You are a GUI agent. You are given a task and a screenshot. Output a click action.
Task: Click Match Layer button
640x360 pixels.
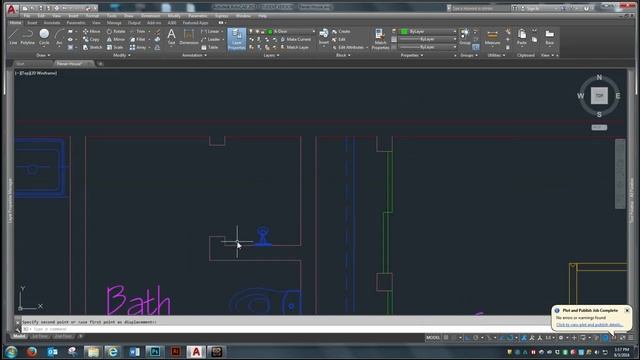tap(295, 47)
